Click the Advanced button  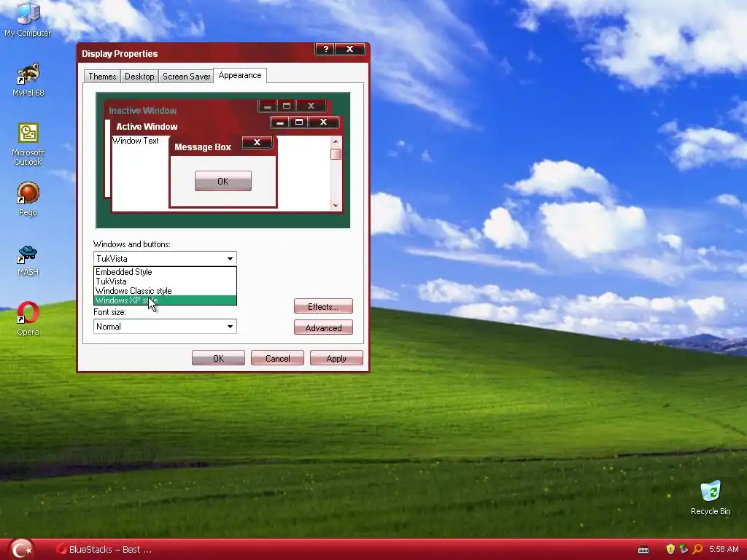323,327
